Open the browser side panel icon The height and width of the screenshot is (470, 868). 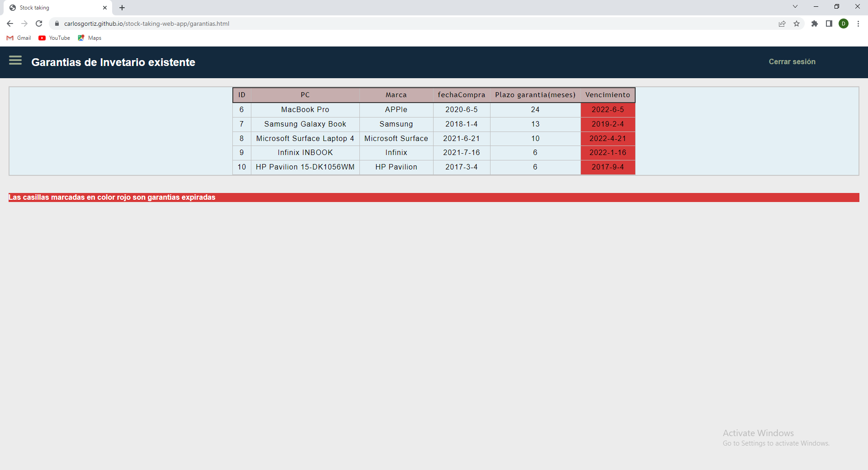(x=830, y=23)
